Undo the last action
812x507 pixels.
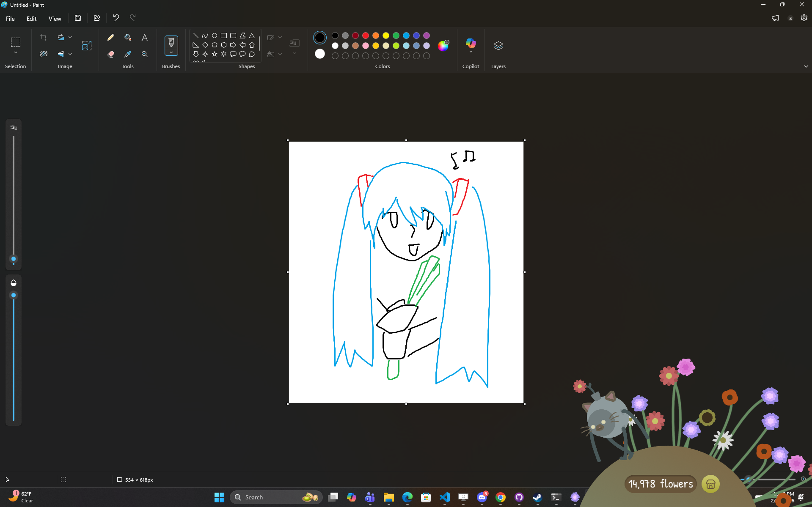(x=116, y=18)
